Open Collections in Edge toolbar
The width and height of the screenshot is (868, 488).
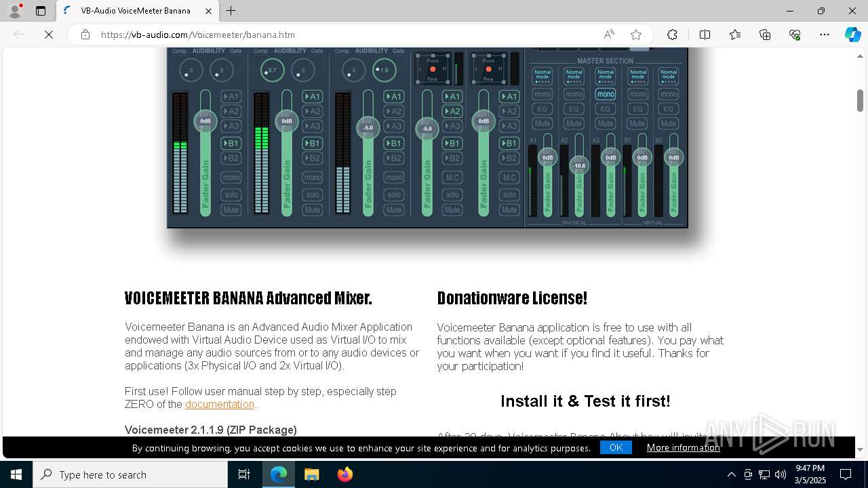765,35
